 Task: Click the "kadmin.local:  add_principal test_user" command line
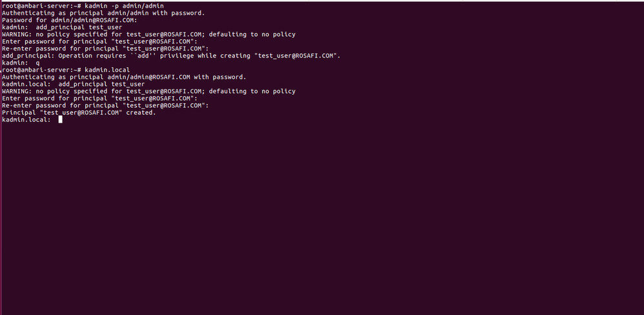click(x=73, y=84)
